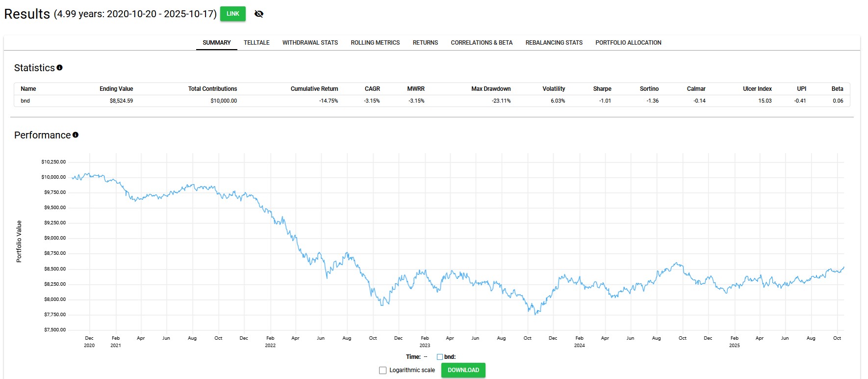Click the $10,000.00 total contributions cell
The width and height of the screenshot is (868, 379).
tap(224, 101)
